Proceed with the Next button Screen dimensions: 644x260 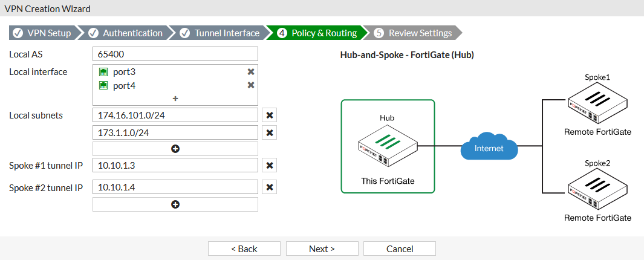coord(322,249)
